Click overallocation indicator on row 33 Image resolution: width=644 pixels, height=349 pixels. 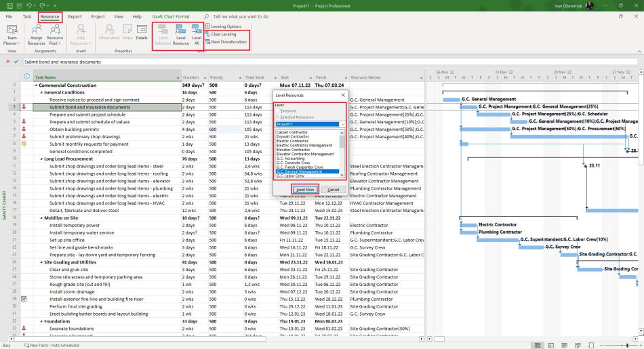coord(24,329)
